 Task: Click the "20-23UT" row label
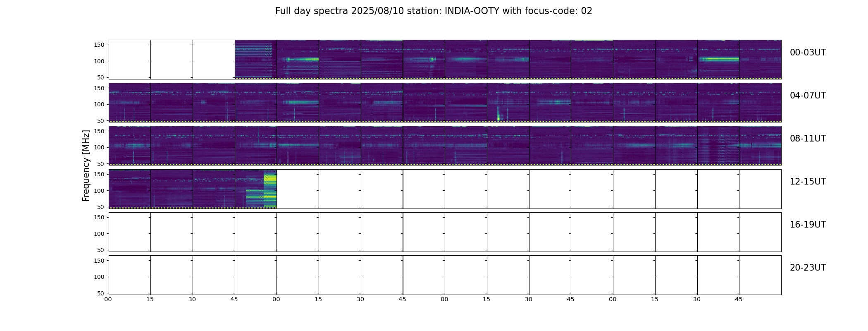[808, 268]
